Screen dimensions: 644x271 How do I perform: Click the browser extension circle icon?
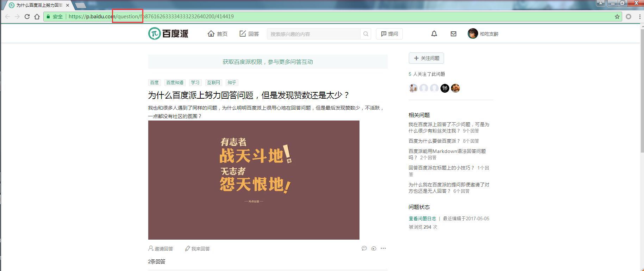(629, 17)
